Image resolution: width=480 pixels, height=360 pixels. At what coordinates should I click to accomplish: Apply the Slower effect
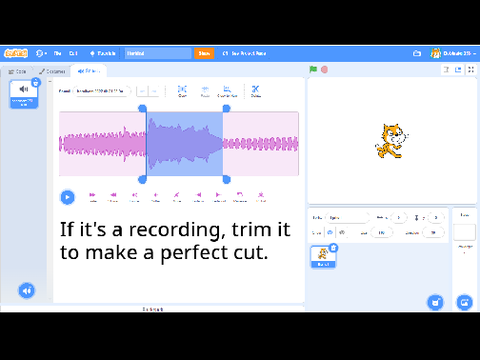point(113,197)
